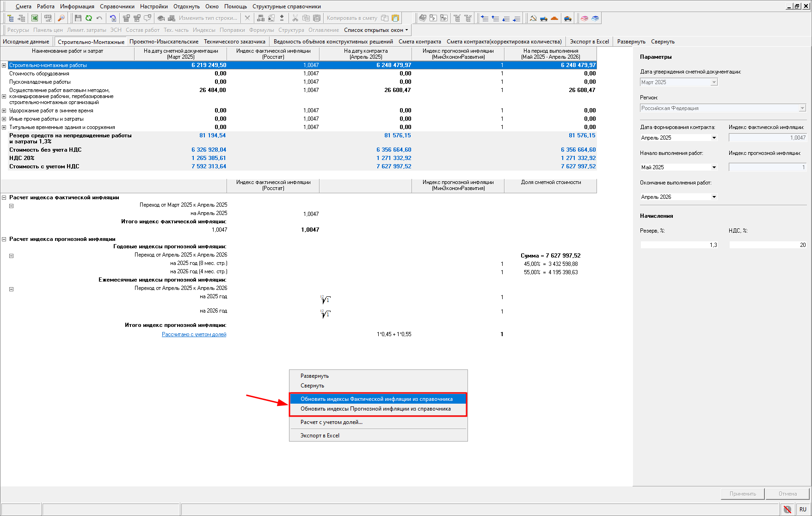Open Окончание выполнения работ month dropdown

tap(714, 197)
